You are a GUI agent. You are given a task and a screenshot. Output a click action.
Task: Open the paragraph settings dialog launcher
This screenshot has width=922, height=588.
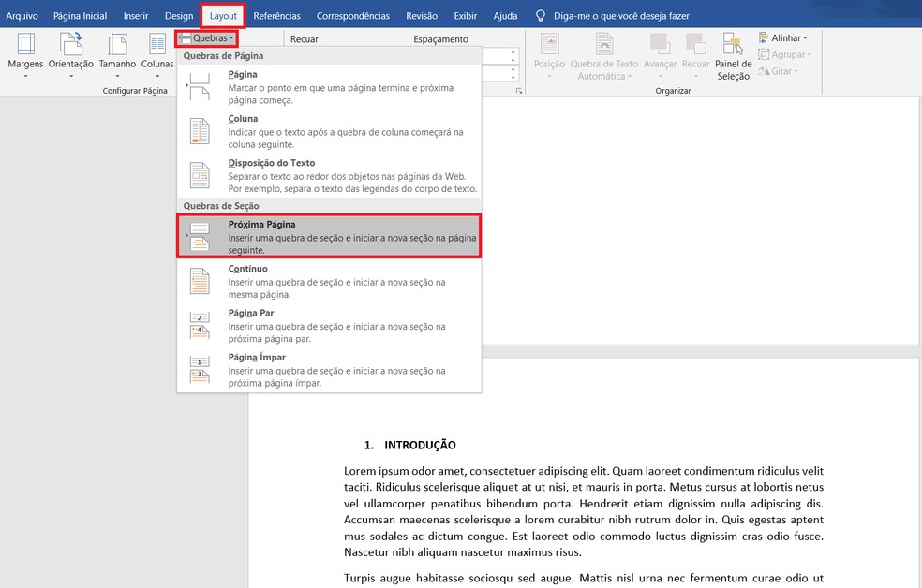(519, 91)
